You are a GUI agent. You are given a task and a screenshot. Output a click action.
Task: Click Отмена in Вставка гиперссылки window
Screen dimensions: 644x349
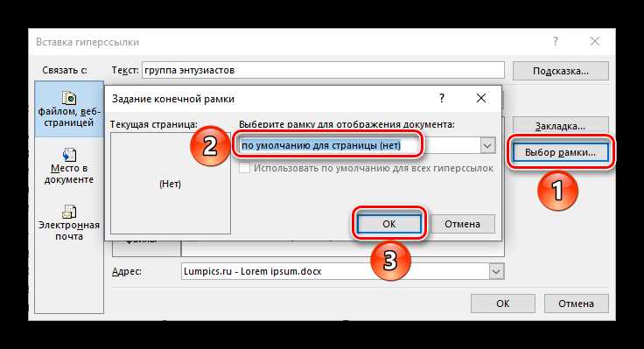[x=577, y=304]
